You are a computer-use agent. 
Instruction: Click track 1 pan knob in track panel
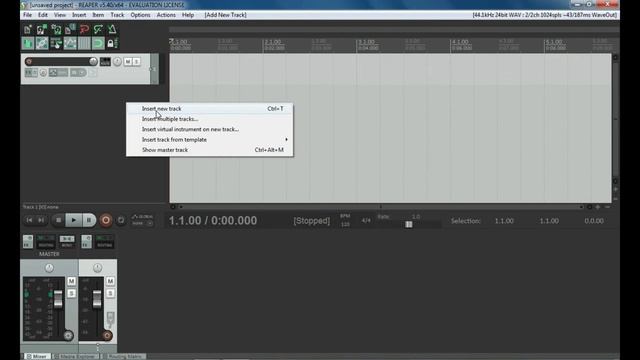117,62
